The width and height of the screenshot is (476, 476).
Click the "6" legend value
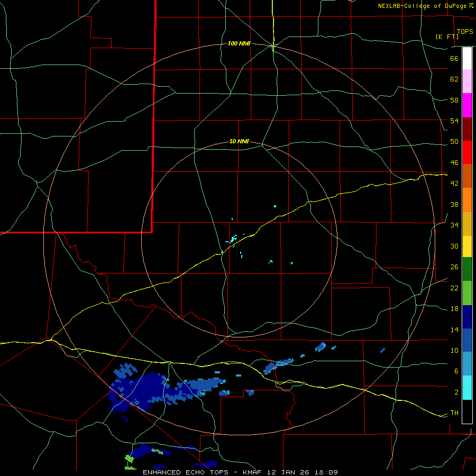coord(456,371)
